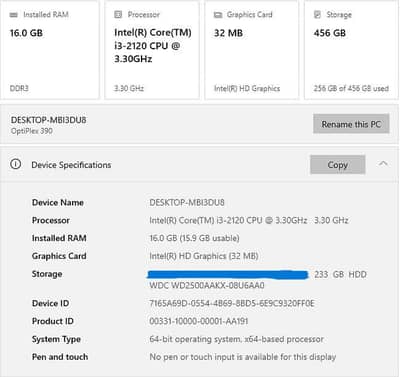Click the Graphics Card card title

(250, 14)
